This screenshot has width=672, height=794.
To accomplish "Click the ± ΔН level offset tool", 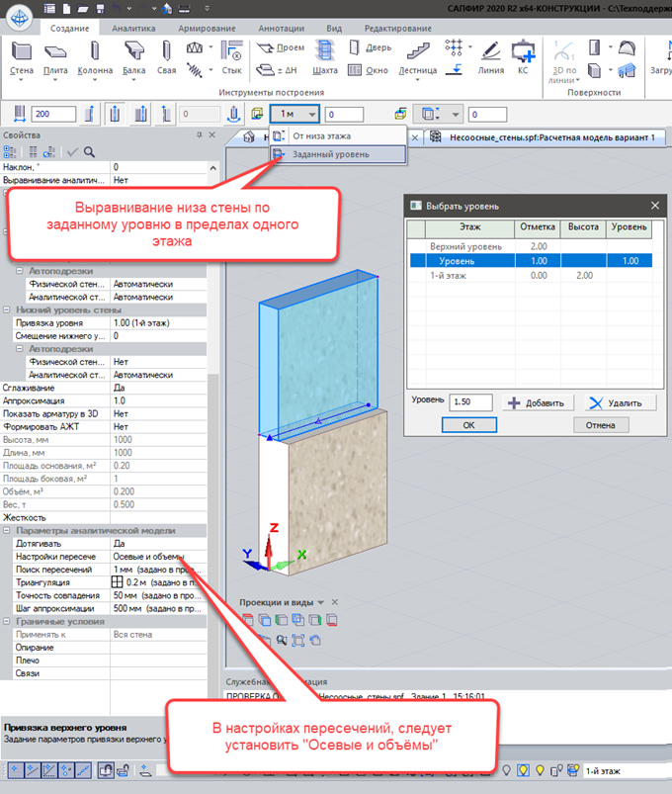I will pyautogui.click(x=277, y=70).
